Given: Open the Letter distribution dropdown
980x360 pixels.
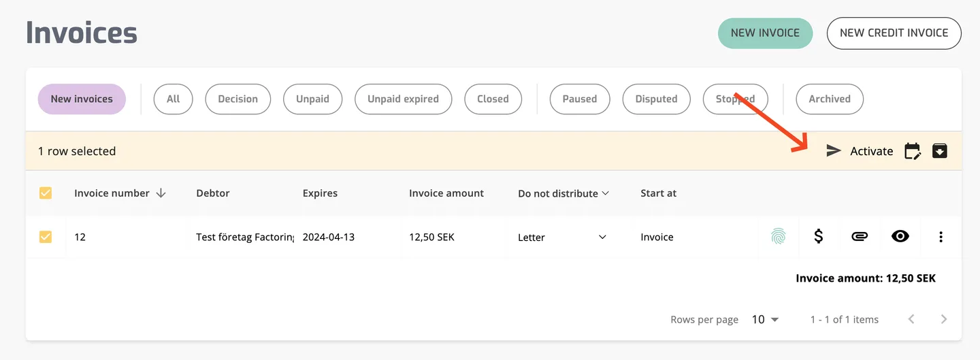Looking at the screenshot, I should coord(562,238).
